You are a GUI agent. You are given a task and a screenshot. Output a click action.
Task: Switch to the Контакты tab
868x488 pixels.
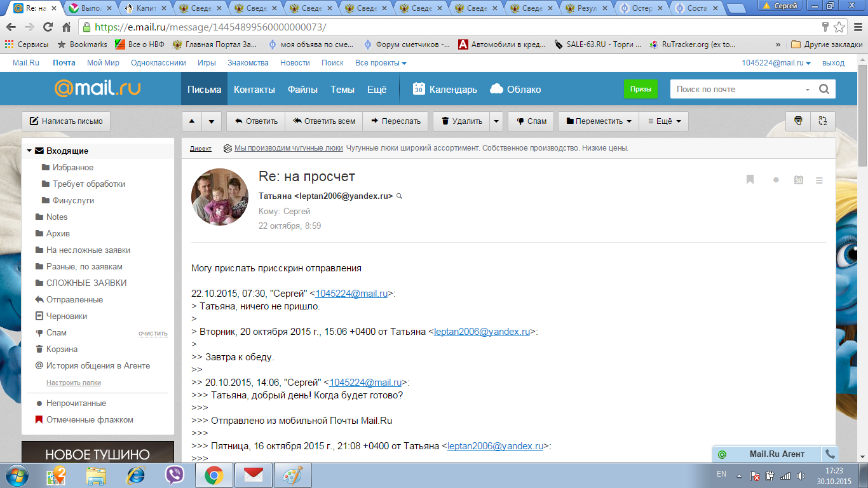coord(254,89)
